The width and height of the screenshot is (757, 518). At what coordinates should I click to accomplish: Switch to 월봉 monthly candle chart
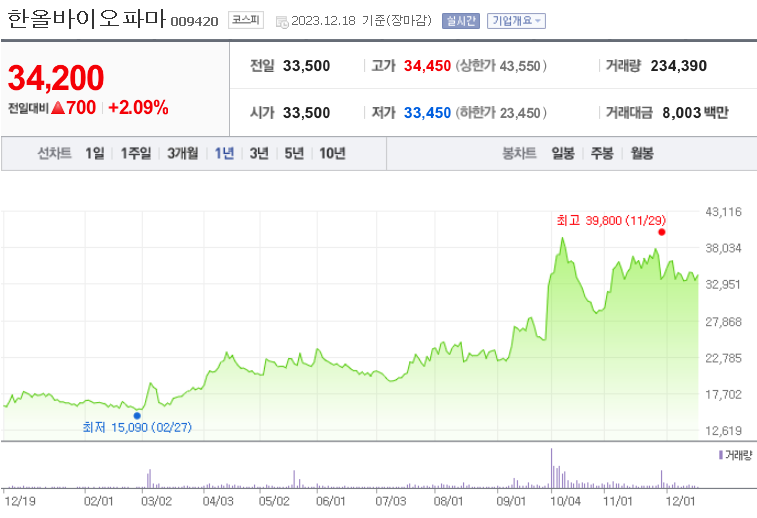pyautogui.click(x=642, y=154)
